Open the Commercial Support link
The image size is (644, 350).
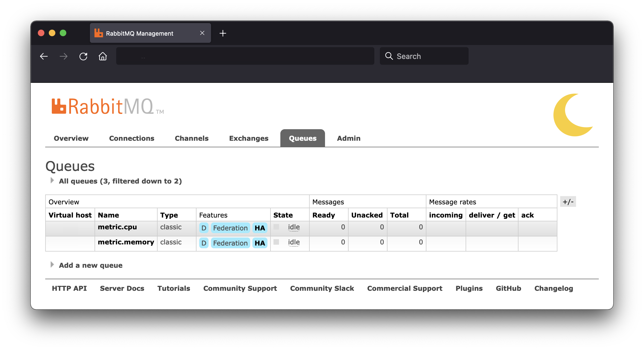[x=405, y=289]
